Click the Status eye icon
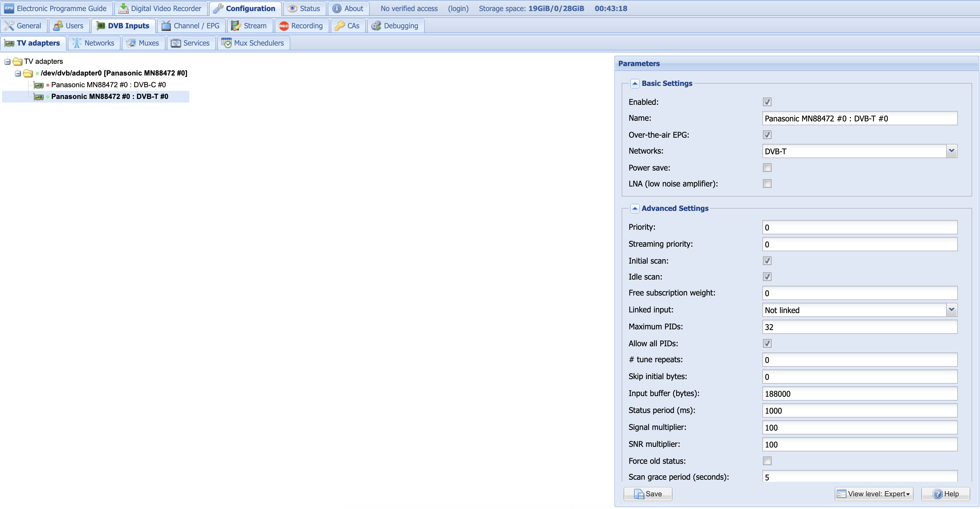The width and height of the screenshot is (980, 509). tap(292, 8)
